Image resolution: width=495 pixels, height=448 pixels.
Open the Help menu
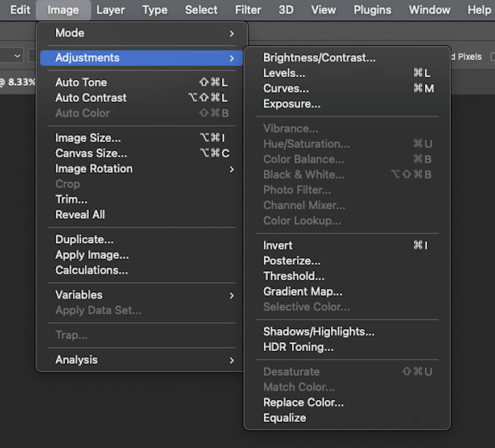pos(479,10)
